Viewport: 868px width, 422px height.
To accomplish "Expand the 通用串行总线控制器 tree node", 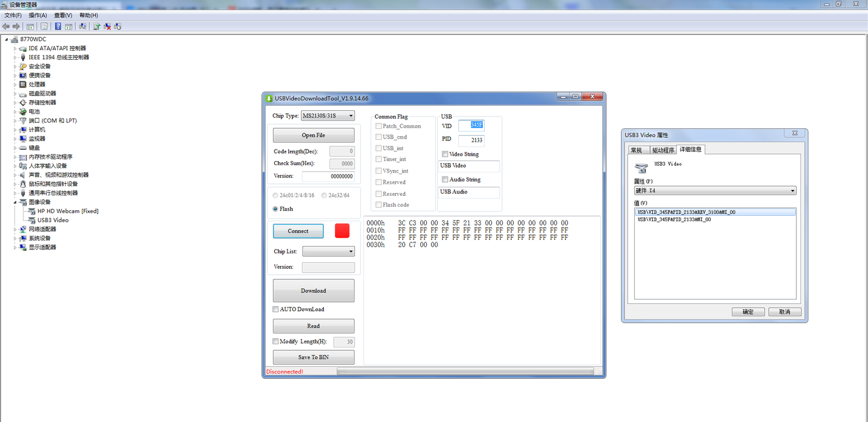I will pos(15,193).
